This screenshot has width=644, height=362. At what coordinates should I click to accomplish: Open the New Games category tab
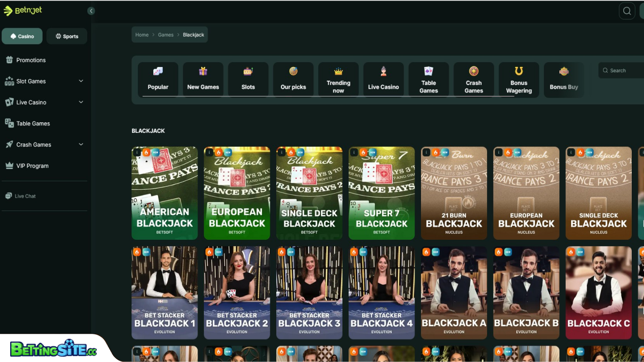203,79
